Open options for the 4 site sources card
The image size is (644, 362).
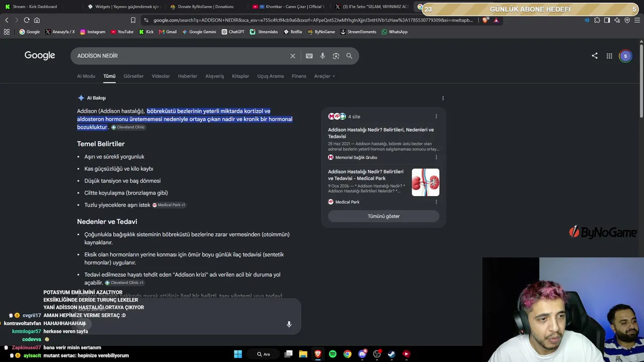436,116
